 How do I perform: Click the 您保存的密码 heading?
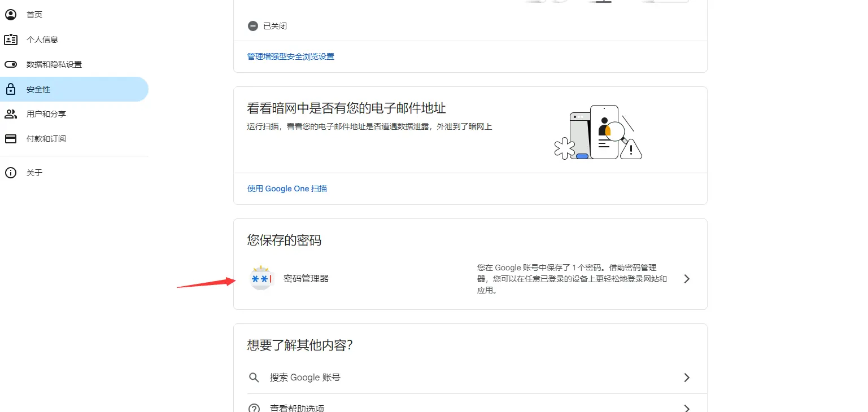284,240
